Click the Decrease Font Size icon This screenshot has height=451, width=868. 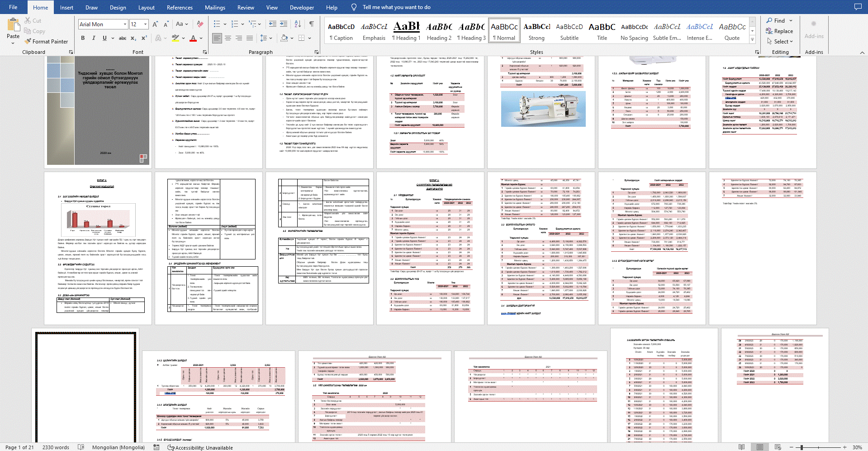coord(166,24)
